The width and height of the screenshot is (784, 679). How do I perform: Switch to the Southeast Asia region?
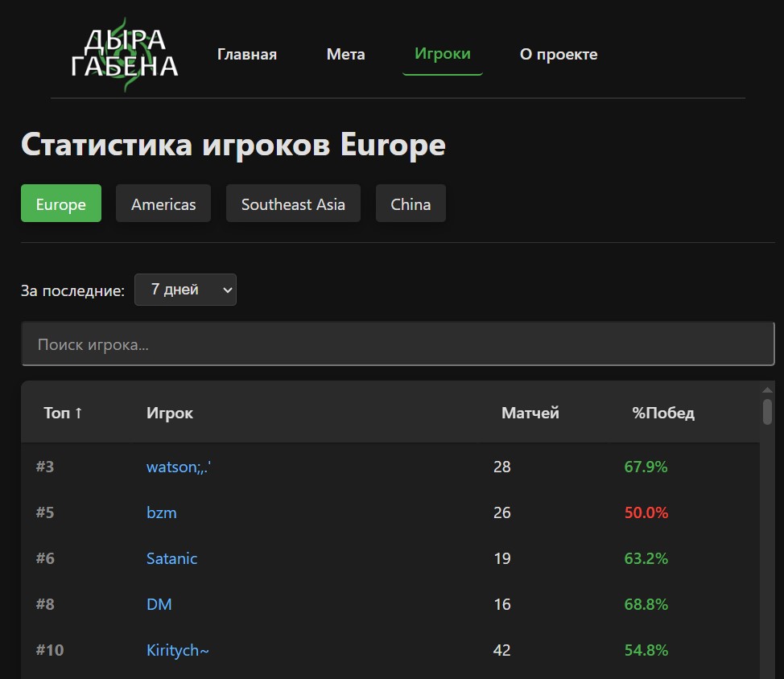[x=293, y=204]
